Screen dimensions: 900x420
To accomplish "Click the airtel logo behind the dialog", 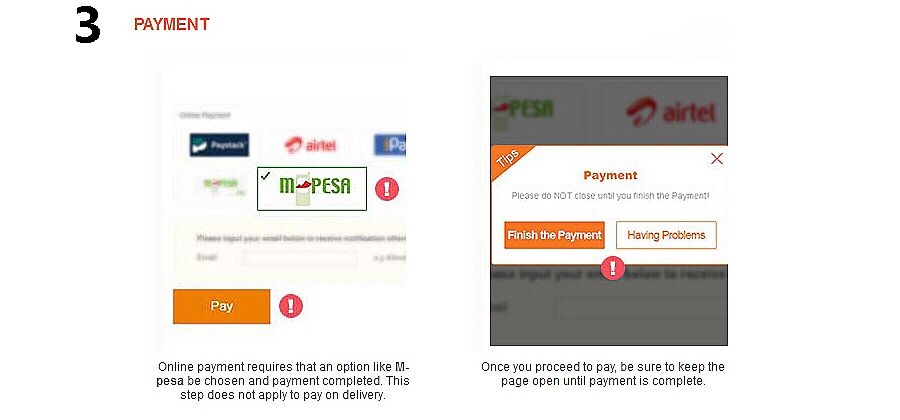I will tap(670, 112).
